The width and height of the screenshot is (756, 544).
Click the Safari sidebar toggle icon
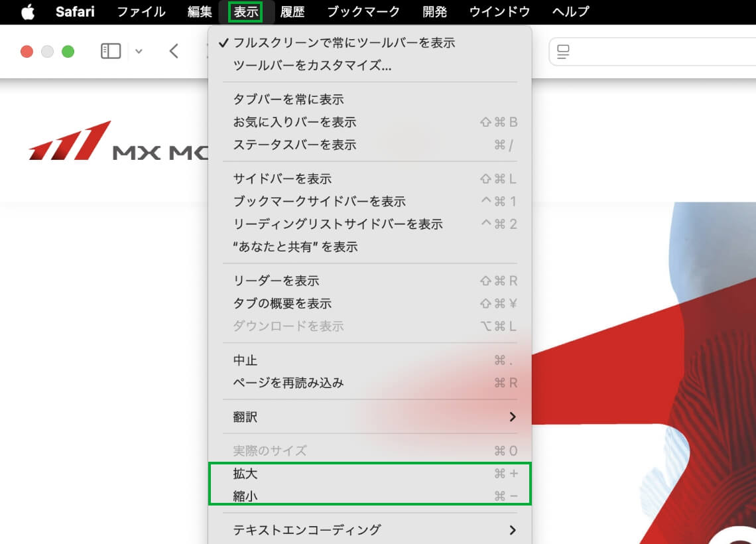(x=111, y=51)
